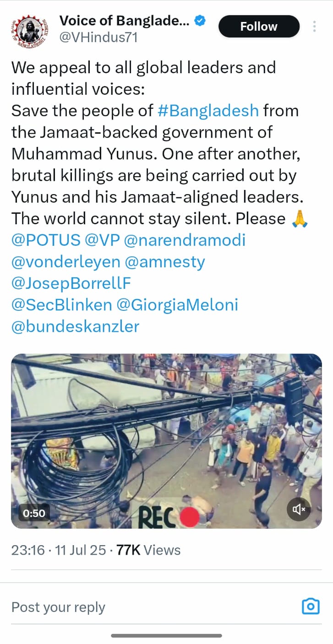Open the camera icon to attach a photo
The width and height of the screenshot is (333, 644).
311,607
